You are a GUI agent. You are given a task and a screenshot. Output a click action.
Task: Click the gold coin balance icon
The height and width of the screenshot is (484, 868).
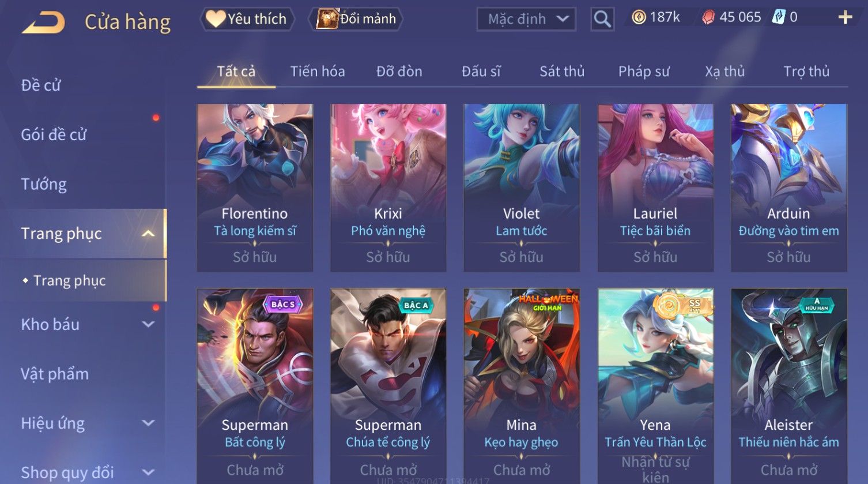(x=639, y=17)
